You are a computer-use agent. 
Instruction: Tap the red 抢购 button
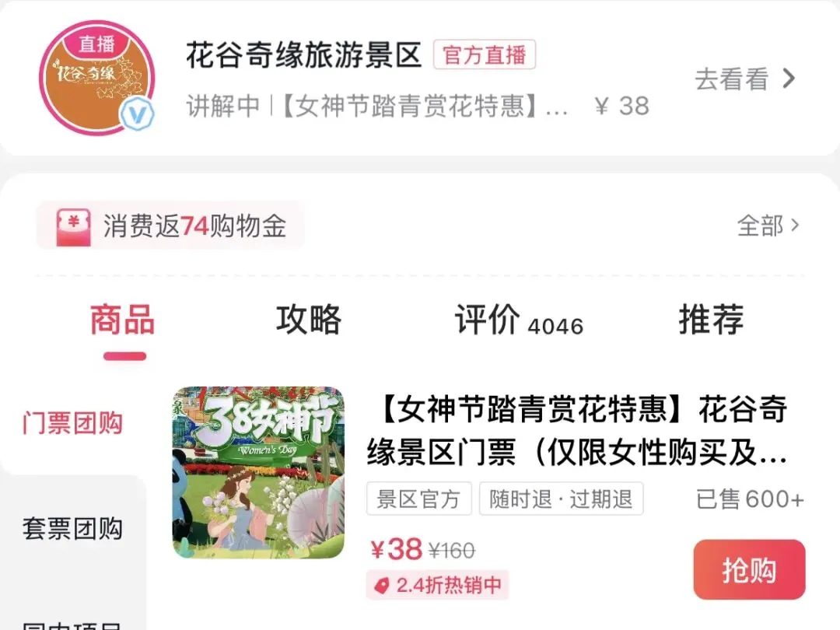pyautogui.click(x=749, y=570)
